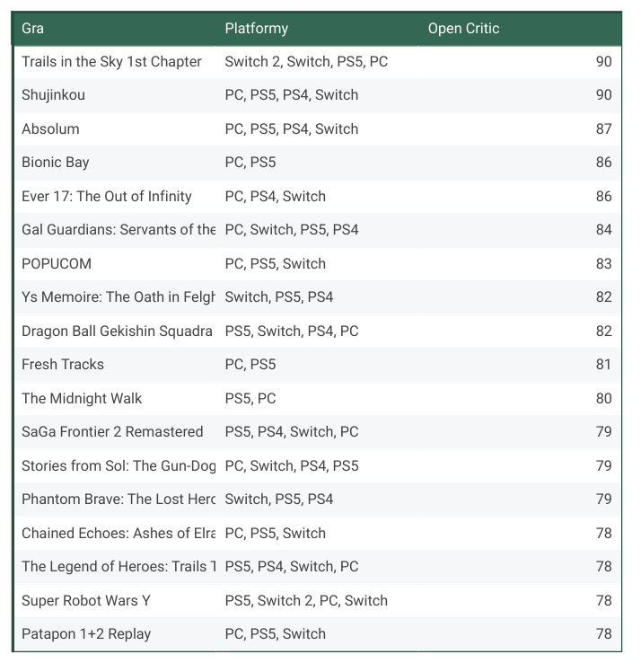
Task: Click the Open Critic column header
Action: [x=463, y=29]
